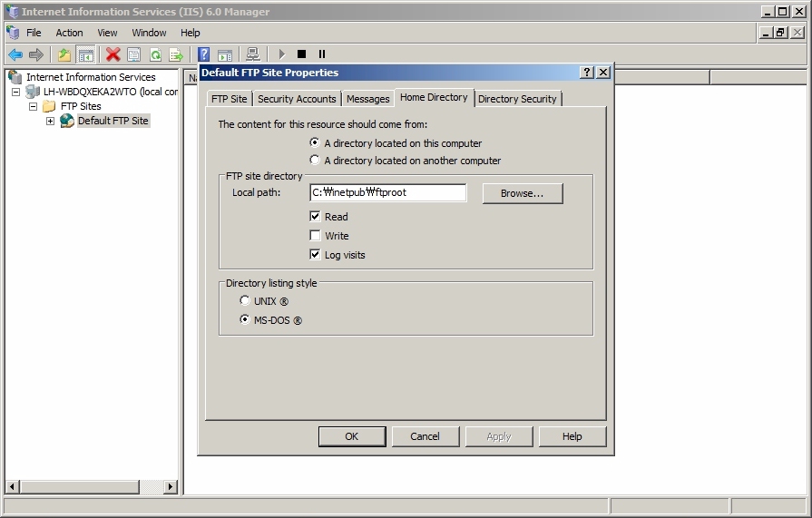
Task: Open the Help menu
Action: [x=190, y=33]
